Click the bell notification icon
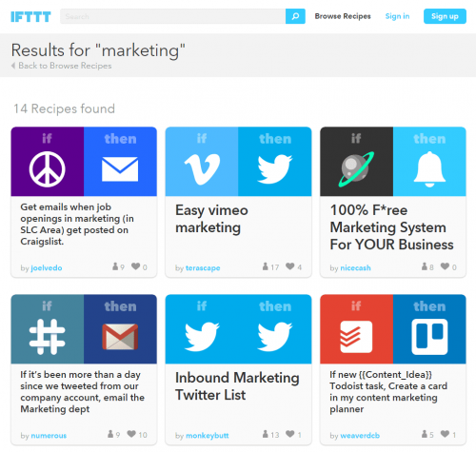The image size is (476, 452). click(429, 169)
